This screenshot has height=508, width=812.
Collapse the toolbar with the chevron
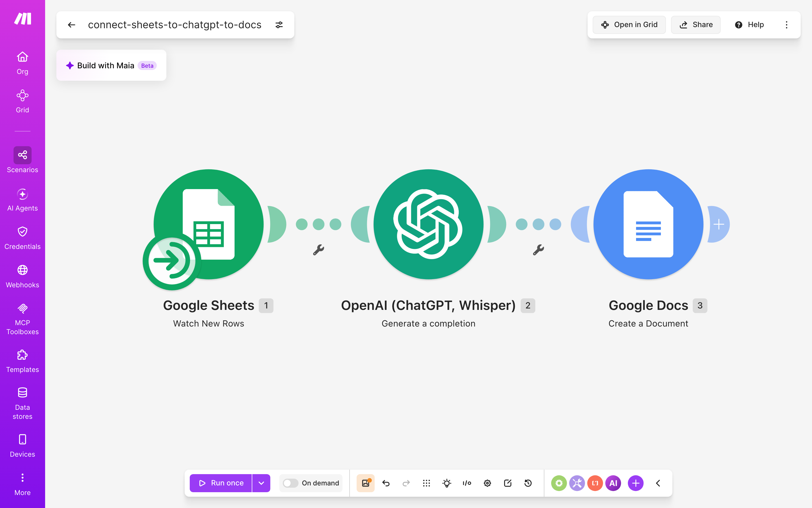click(658, 483)
